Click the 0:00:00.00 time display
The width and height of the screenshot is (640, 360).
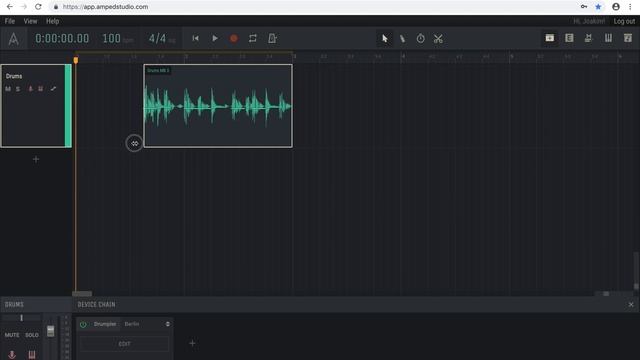click(62, 38)
